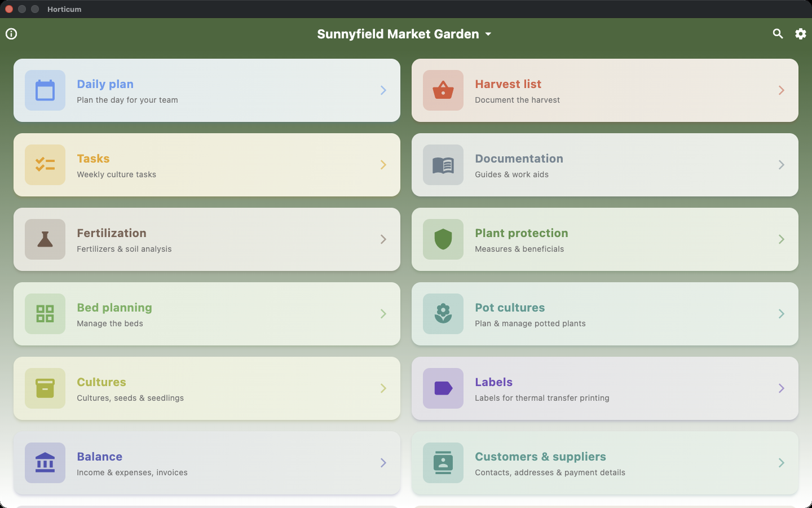Screen dimensions: 812x508
Task: Open the Tasks title link
Action: pyautogui.click(x=93, y=159)
